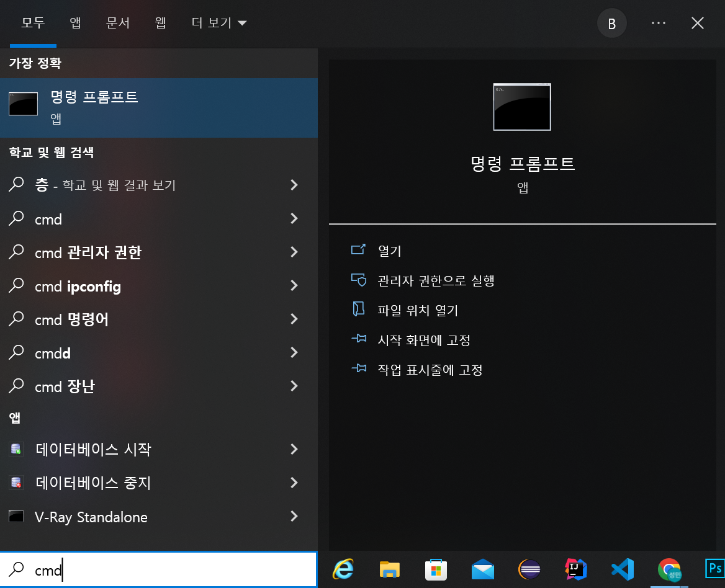Switch to Chrome taskbar icon
The image size is (725, 588).
coord(669,569)
